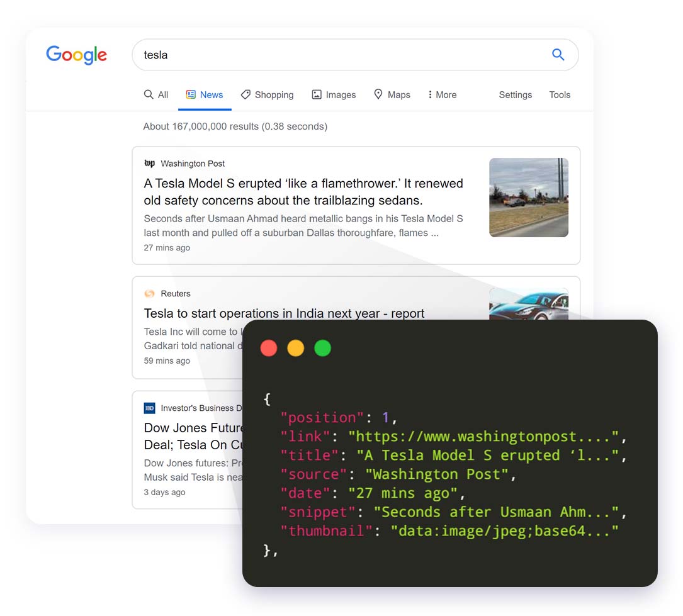
Task: Click the yellow window dot in code panel
Action: pyautogui.click(x=296, y=348)
